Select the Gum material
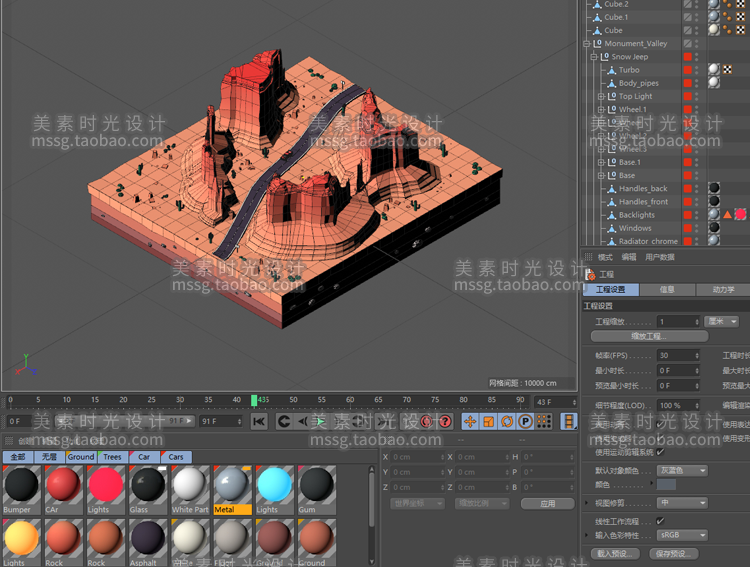 [317, 490]
